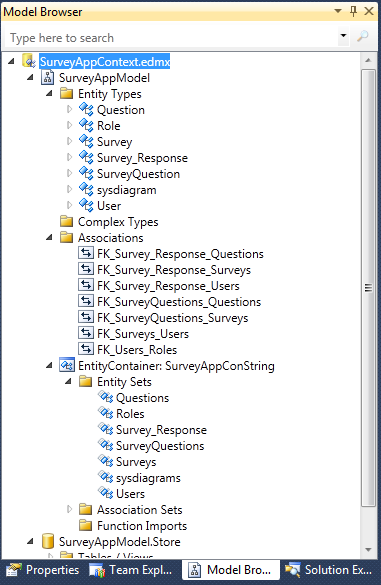Expand the SurveyQuestion entity type
The width and height of the screenshot is (381, 585).
click(69, 173)
